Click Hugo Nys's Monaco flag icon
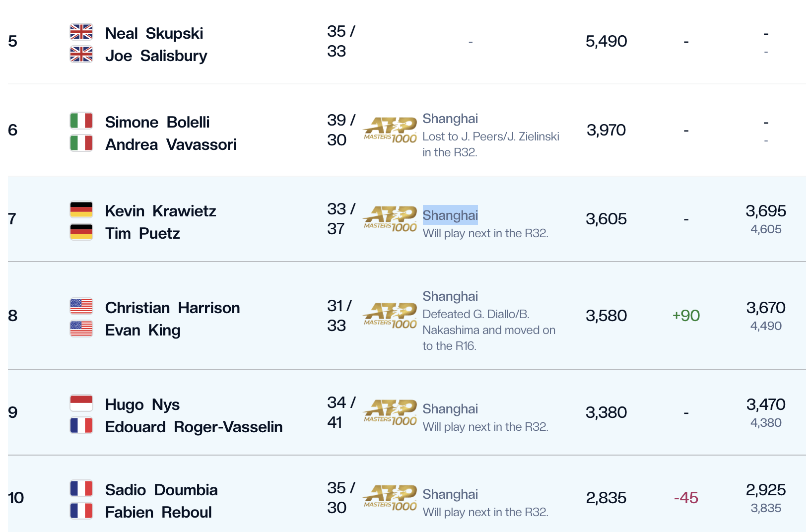This screenshot has width=809, height=532. 81,403
